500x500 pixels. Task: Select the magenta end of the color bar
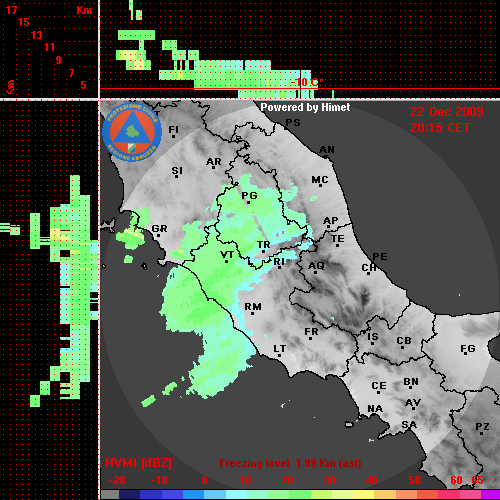point(490,495)
